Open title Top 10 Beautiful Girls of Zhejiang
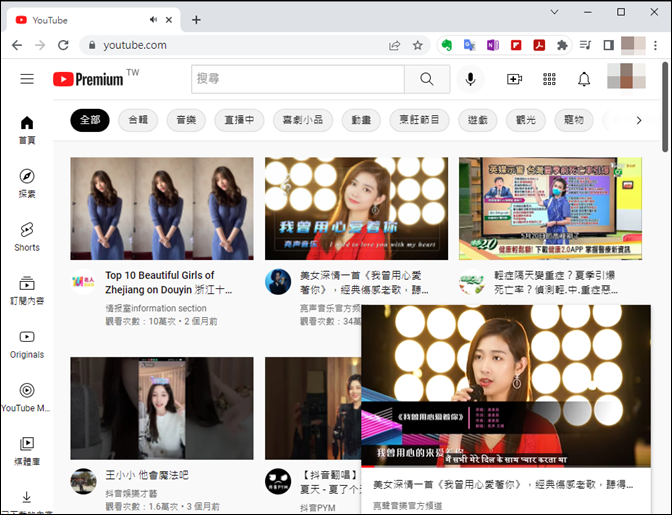This screenshot has height=515, width=672. click(x=169, y=282)
